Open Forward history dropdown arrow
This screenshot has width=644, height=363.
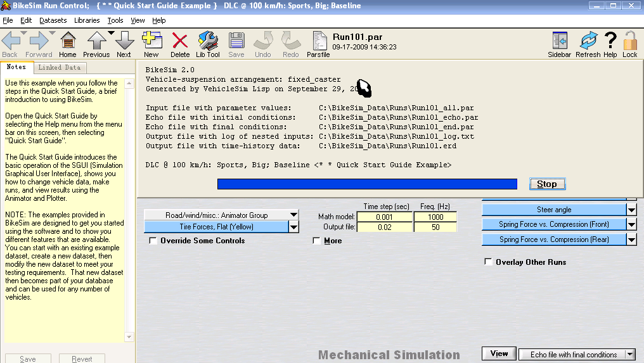point(52,33)
